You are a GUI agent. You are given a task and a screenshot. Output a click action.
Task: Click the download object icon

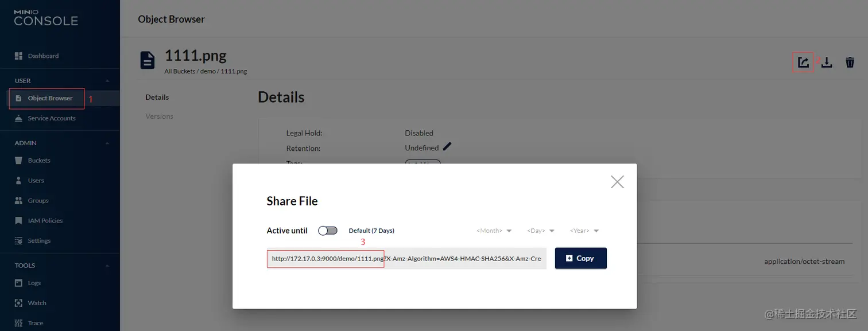click(x=827, y=62)
